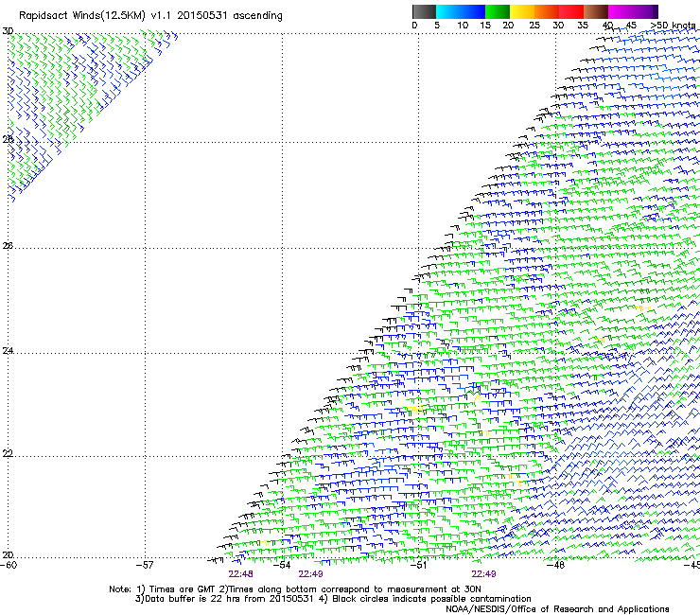The width and height of the screenshot is (700, 615).
Task: Click the longitude '-51' axis label
Action: pyautogui.click(x=418, y=565)
